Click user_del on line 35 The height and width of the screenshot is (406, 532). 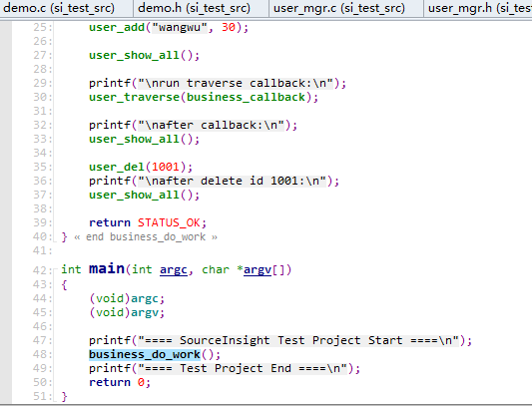click(x=117, y=167)
